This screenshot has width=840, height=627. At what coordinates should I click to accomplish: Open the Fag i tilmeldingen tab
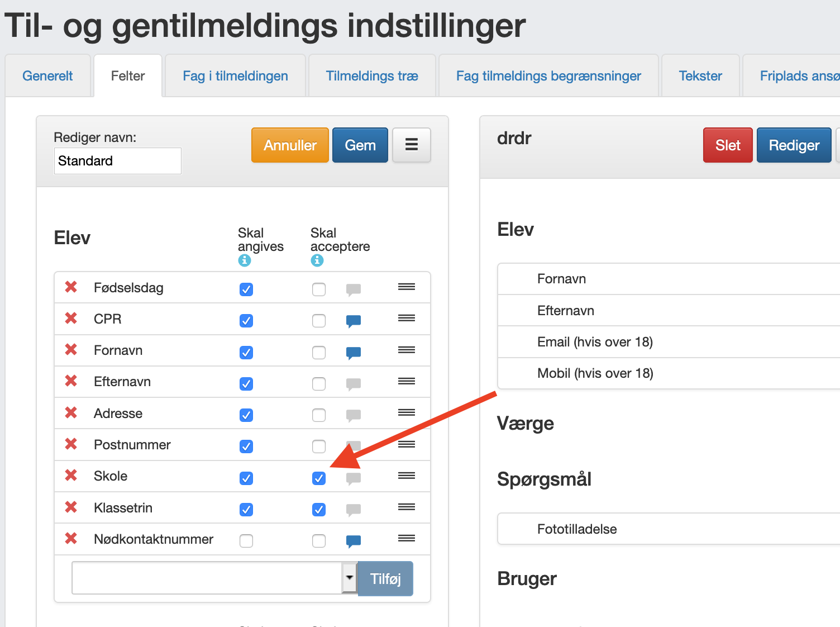tap(236, 76)
